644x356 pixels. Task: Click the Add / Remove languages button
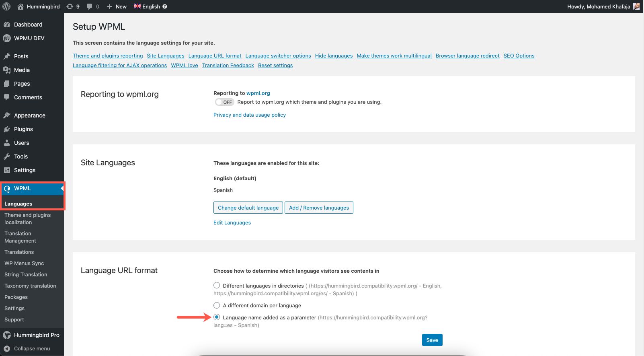319,208
